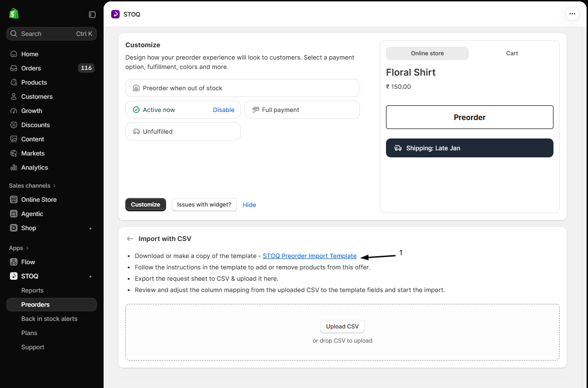Click the Search field in sidebar
Screen dimensions: 588x388
tap(52, 34)
